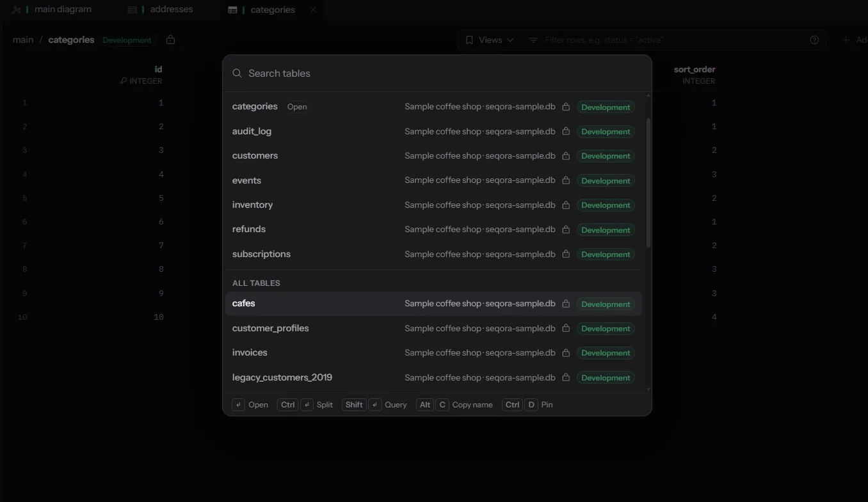Click the filter icon in the filter bar
Screen dimensions: 868x502
(533, 40)
